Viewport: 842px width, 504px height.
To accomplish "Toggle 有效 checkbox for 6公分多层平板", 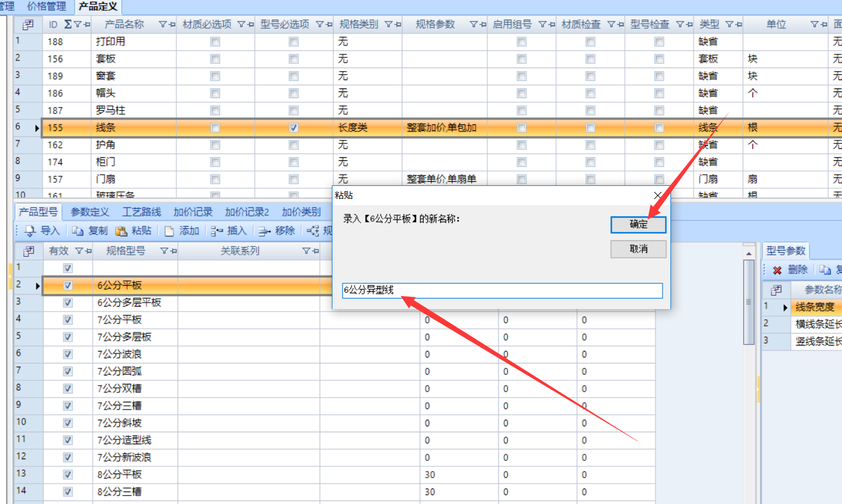I will (68, 303).
